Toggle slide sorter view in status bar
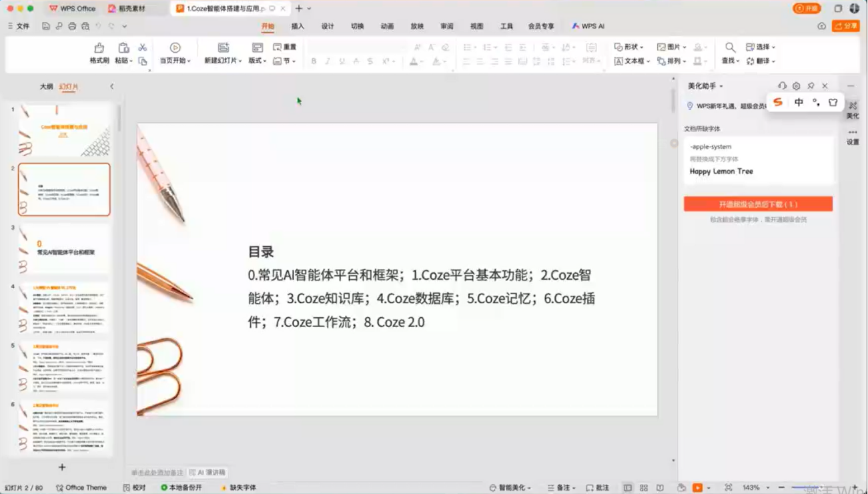868x494 pixels. click(x=644, y=488)
